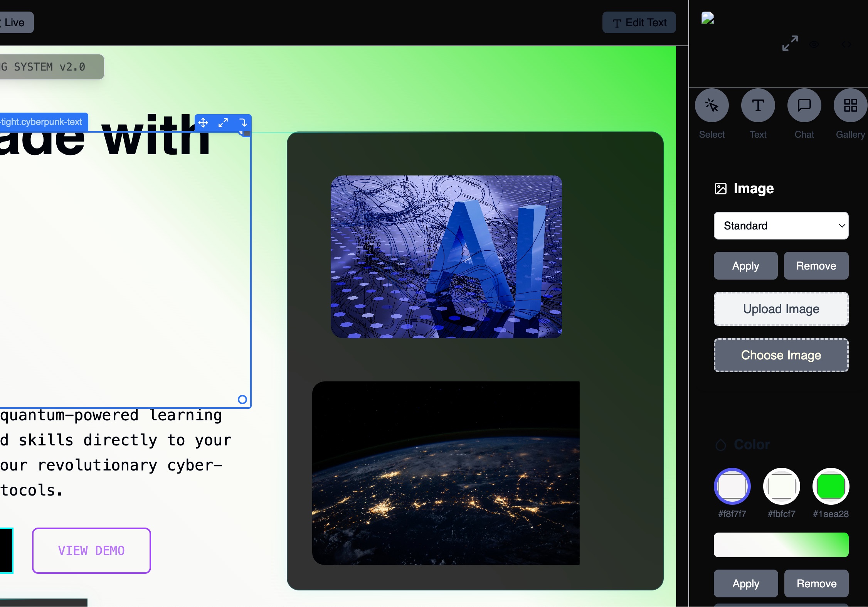Activate the Text tool
Image resolution: width=868 pixels, height=607 pixels.
(758, 106)
